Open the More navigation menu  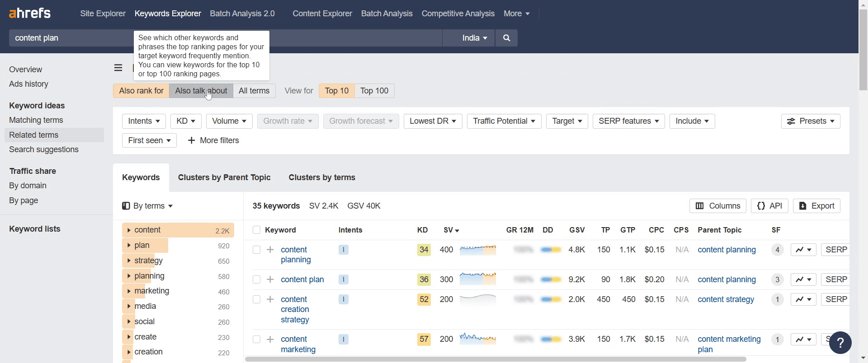tap(517, 14)
